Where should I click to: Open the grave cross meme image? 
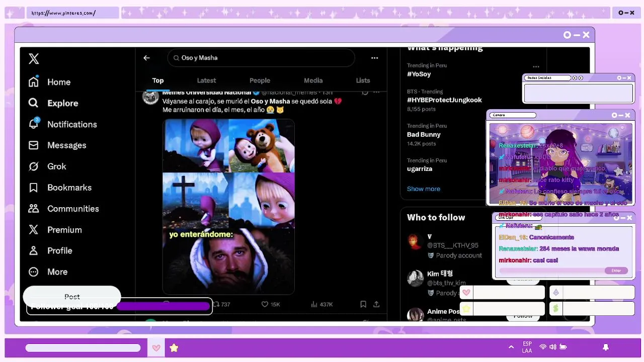click(195, 200)
